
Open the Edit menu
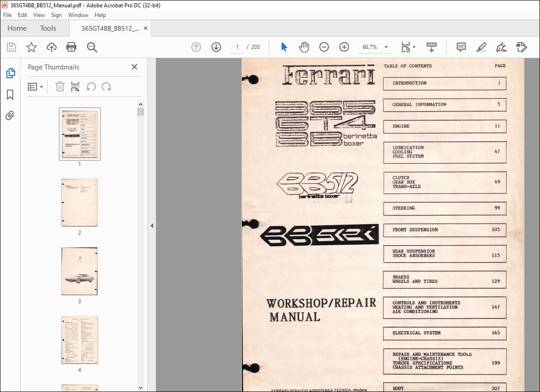(x=22, y=15)
